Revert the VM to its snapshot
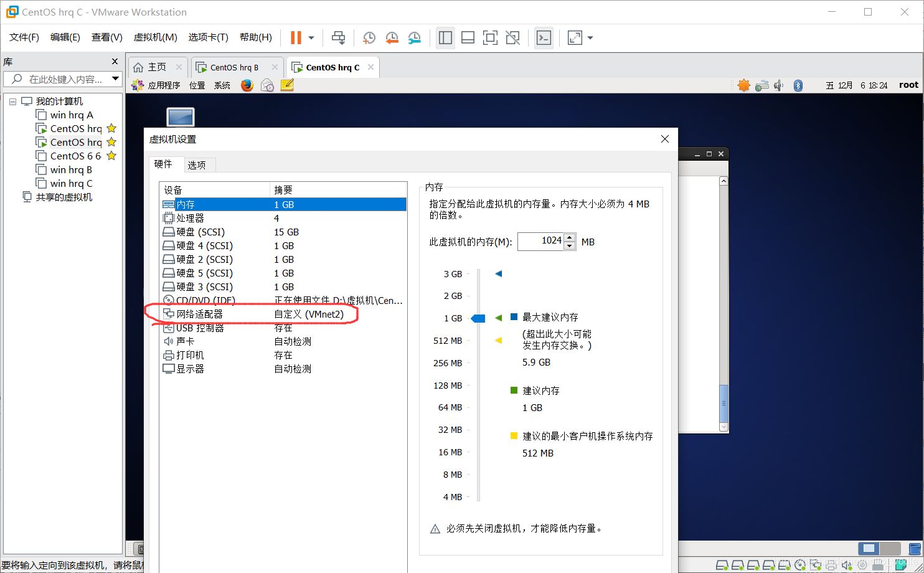The width and height of the screenshot is (924, 573). 392,38
